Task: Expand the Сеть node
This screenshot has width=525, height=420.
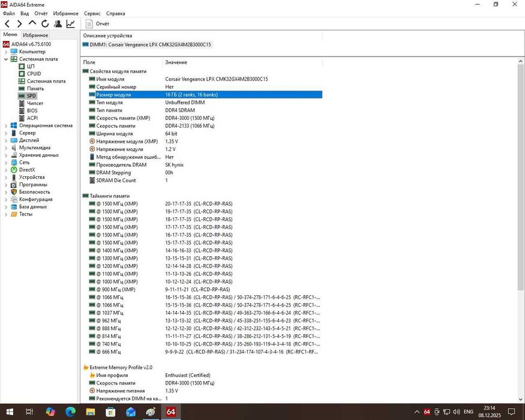Action: point(6,163)
